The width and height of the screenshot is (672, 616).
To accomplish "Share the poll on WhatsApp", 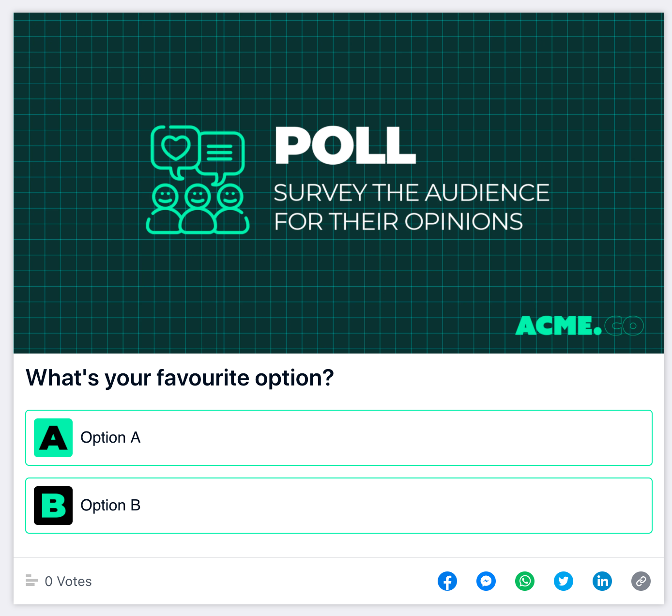I will point(525,581).
